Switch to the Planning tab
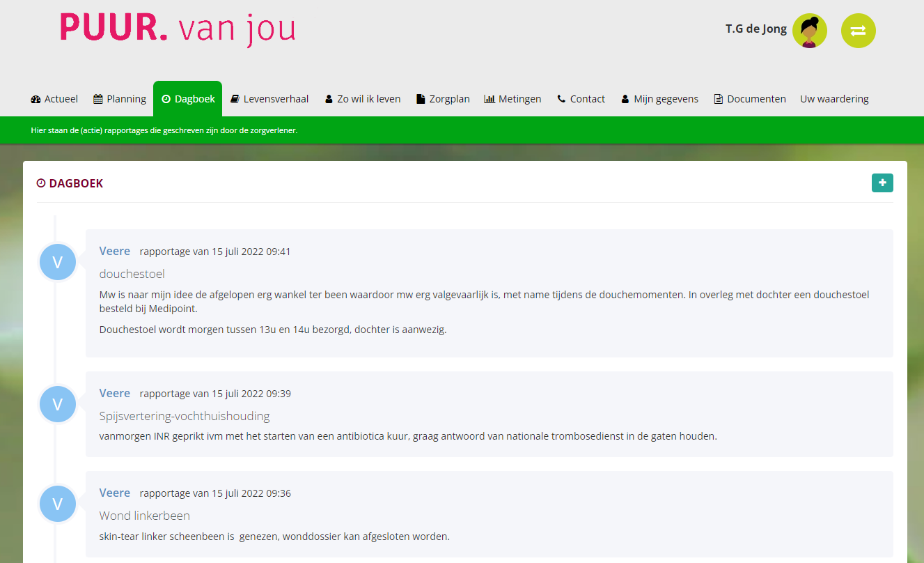The height and width of the screenshot is (563, 924). tap(120, 99)
